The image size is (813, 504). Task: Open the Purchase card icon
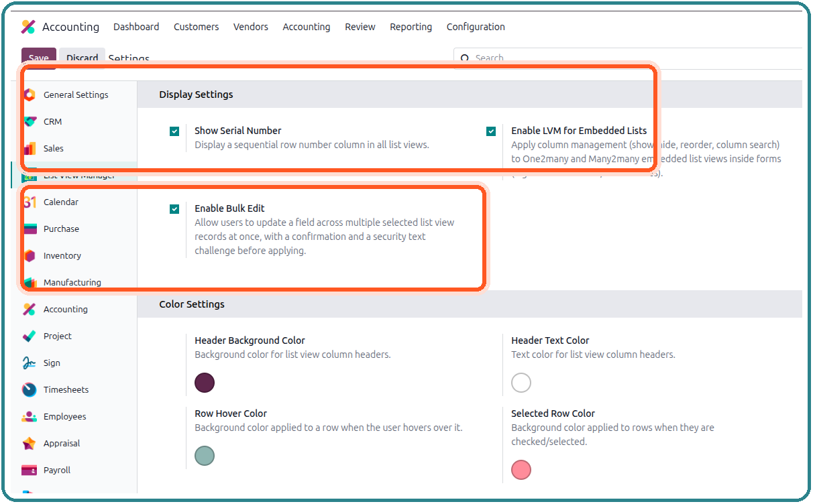(x=30, y=229)
